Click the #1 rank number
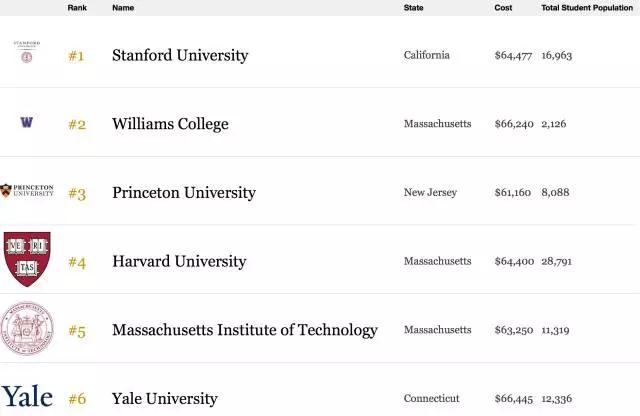 click(76, 56)
